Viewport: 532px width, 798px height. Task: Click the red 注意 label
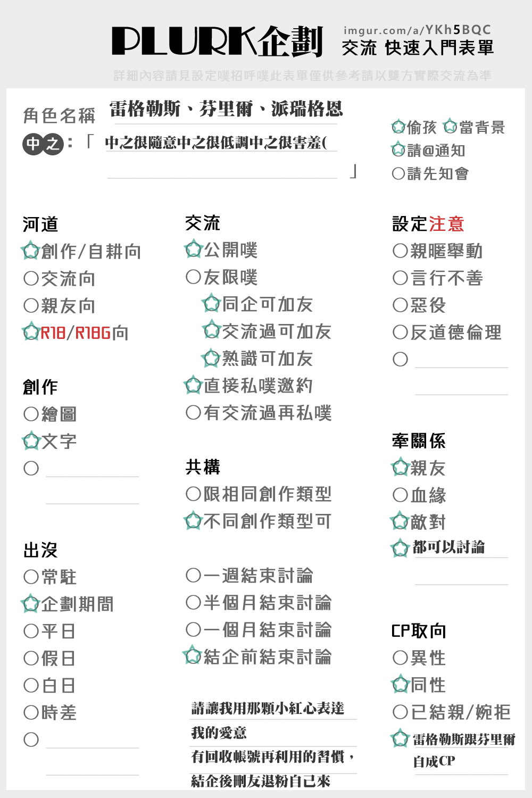tap(446, 224)
